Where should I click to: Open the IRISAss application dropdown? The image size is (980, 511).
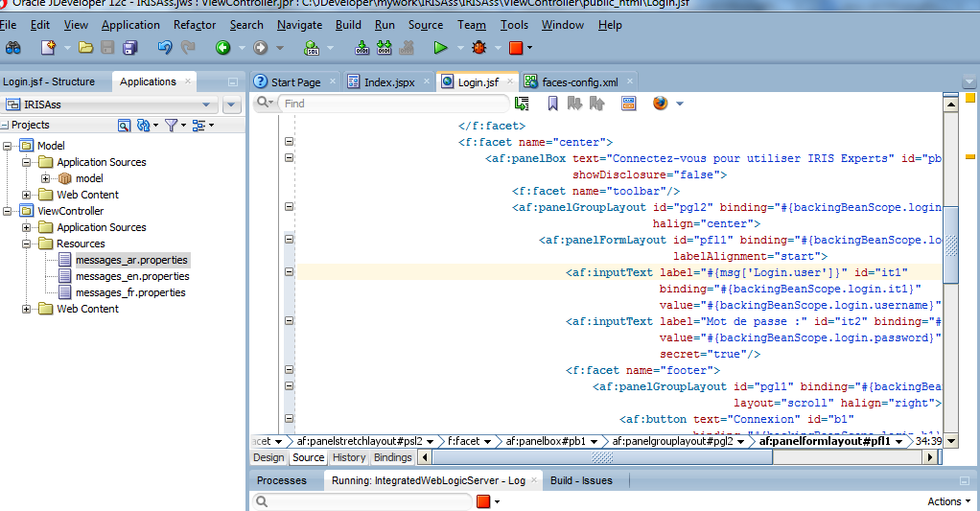[206, 105]
